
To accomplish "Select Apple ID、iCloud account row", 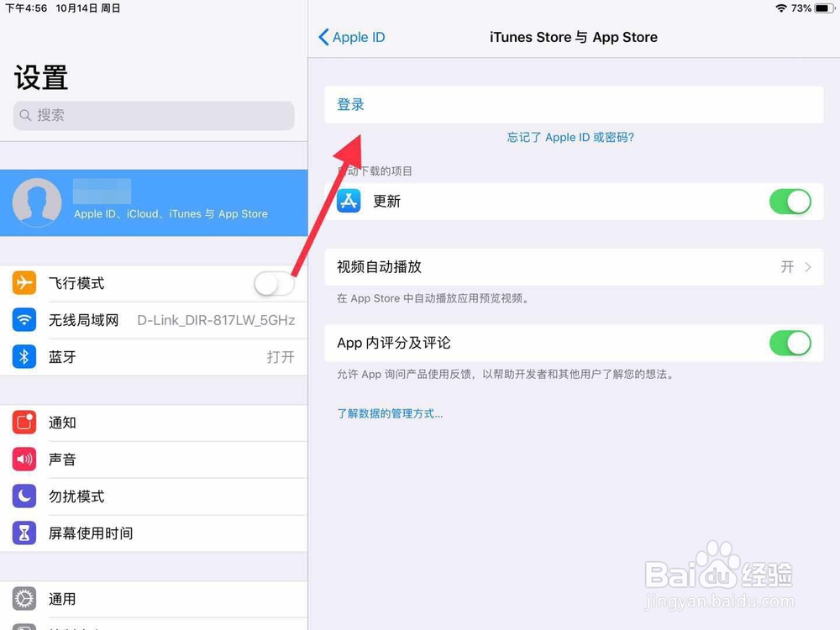I will pos(154,202).
